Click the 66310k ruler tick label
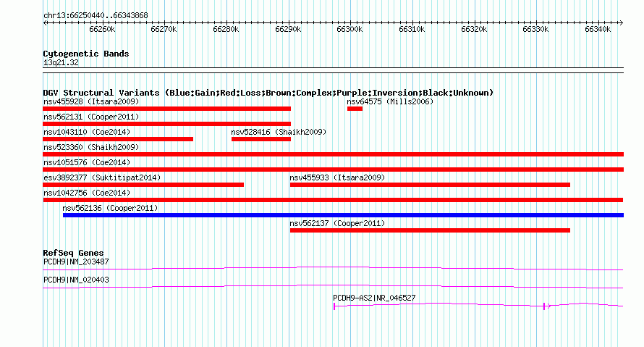Viewport: 644px width, 347px height. pos(412,30)
